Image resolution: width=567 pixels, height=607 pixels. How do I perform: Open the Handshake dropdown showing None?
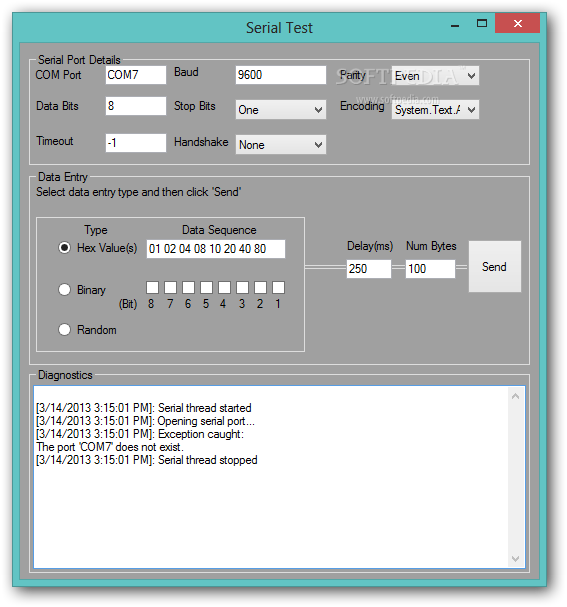click(281, 144)
